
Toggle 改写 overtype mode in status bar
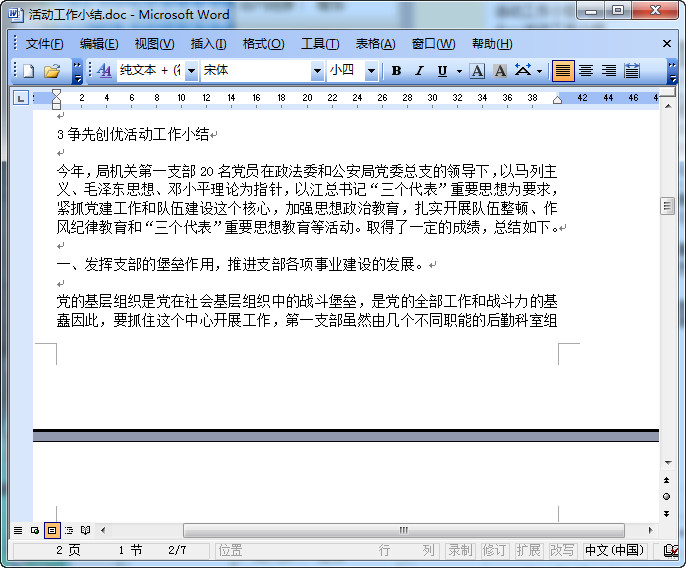point(562,550)
